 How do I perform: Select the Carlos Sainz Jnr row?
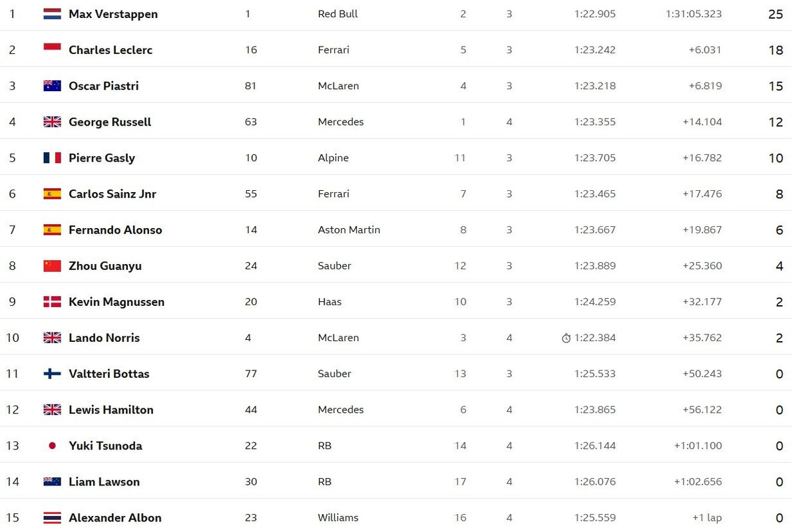tap(396, 194)
